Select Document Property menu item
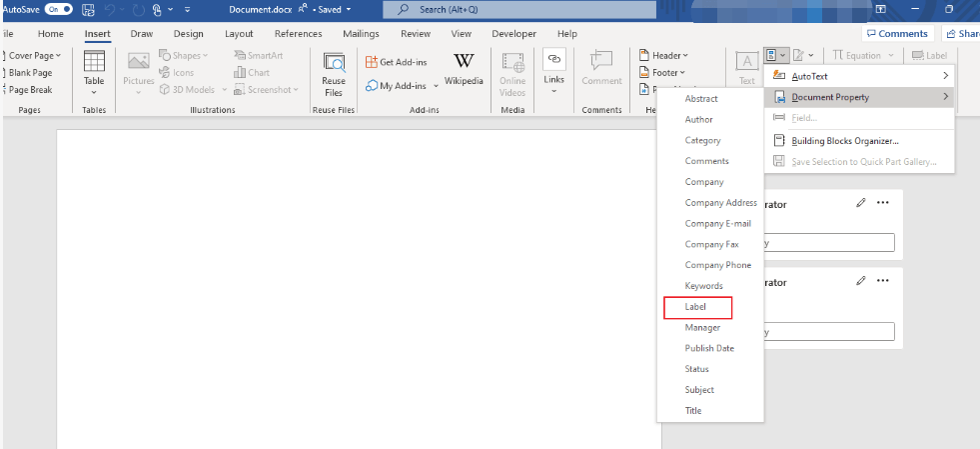The width and height of the screenshot is (980, 449). coord(859,97)
